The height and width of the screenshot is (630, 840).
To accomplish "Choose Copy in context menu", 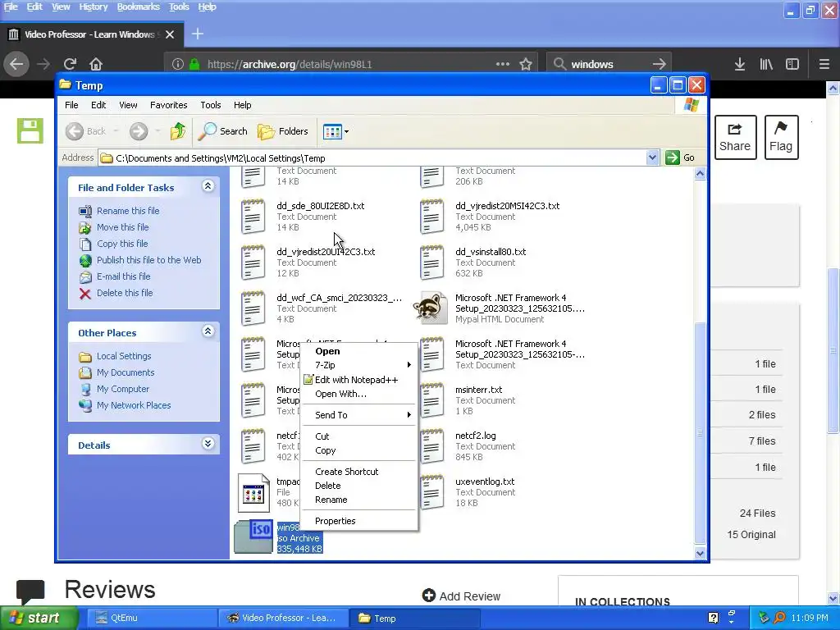I will point(359,450).
